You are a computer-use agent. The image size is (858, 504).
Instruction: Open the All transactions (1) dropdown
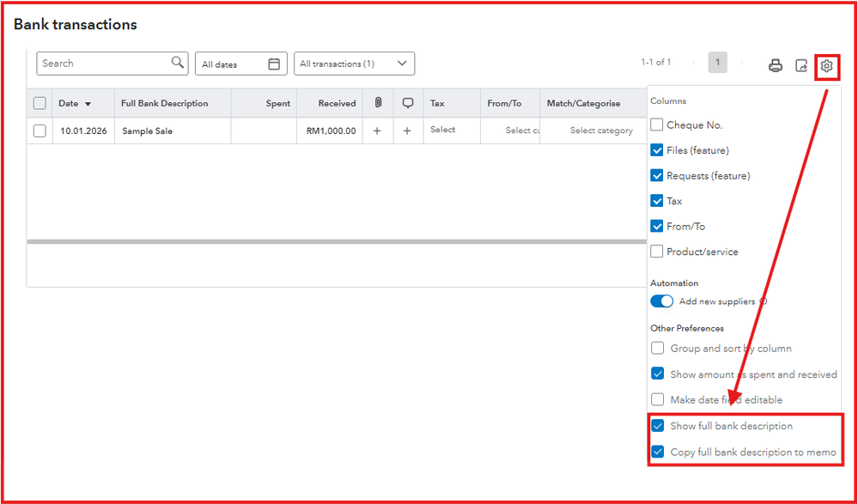tap(354, 64)
